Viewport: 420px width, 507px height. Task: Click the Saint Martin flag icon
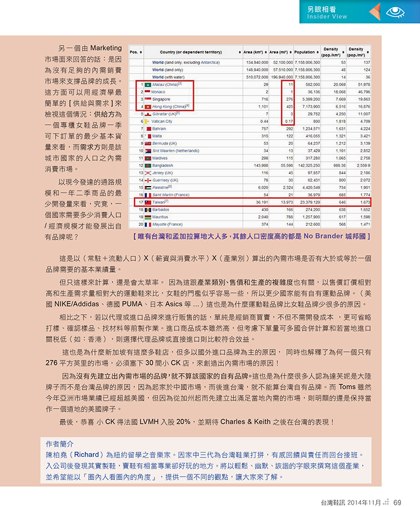(148, 195)
